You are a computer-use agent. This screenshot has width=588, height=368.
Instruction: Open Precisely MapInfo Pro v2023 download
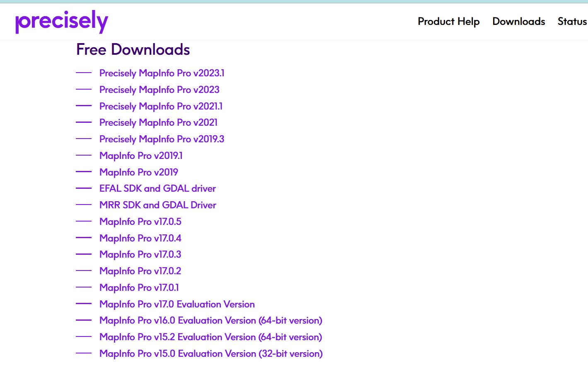coord(159,90)
